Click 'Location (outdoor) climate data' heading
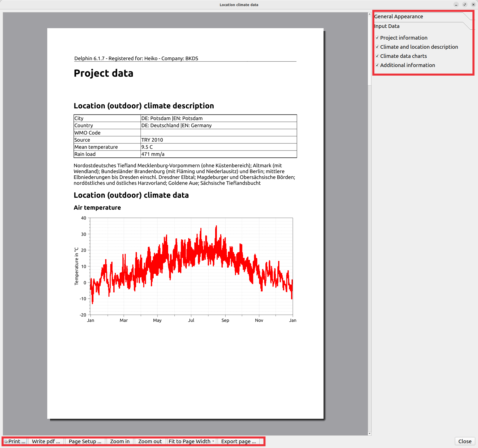478x448 pixels. (x=131, y=195)
